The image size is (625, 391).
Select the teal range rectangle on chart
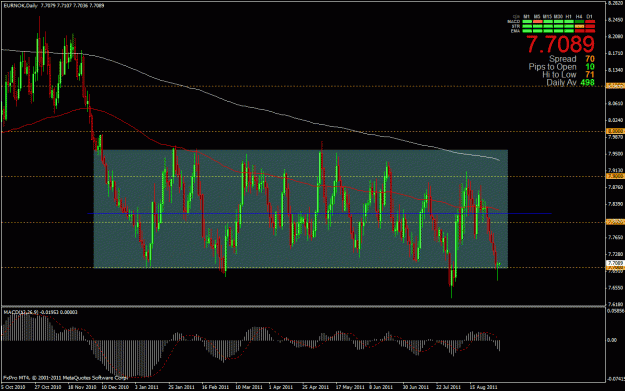pos(301,208)
